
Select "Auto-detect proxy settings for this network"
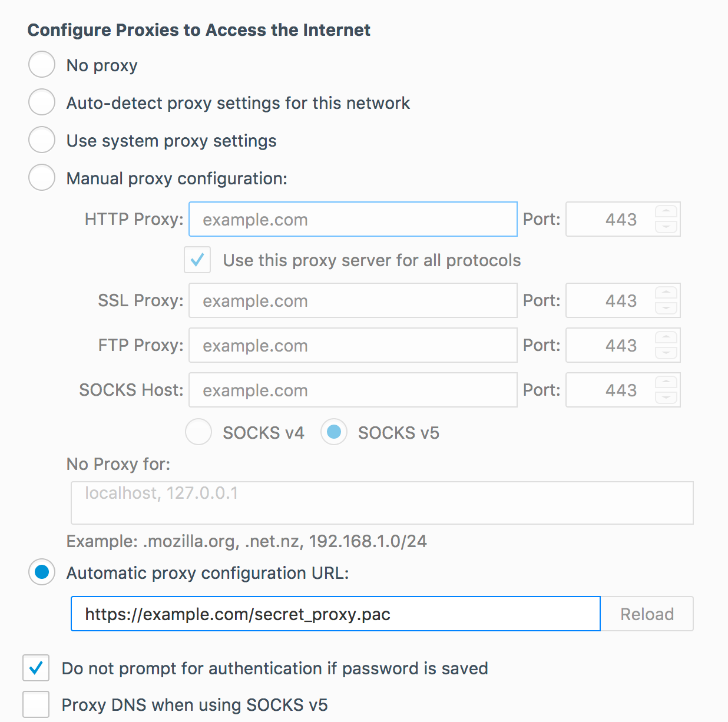coord(41,102)
